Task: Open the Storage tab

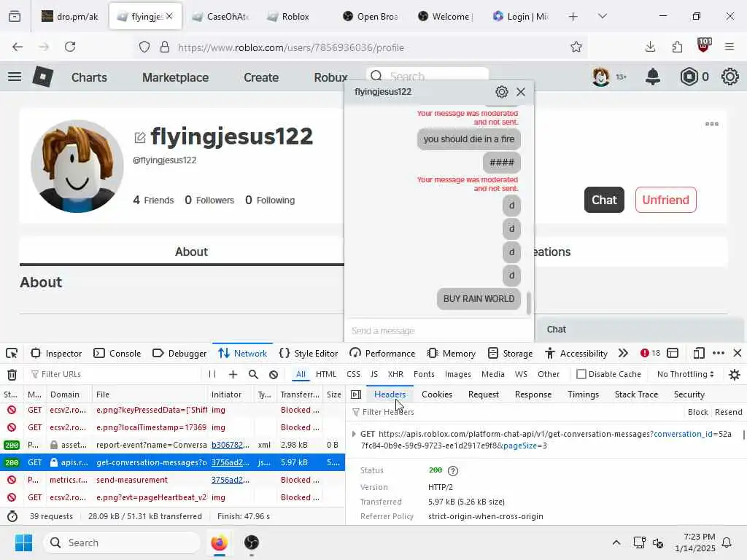Action: [510, 354]
